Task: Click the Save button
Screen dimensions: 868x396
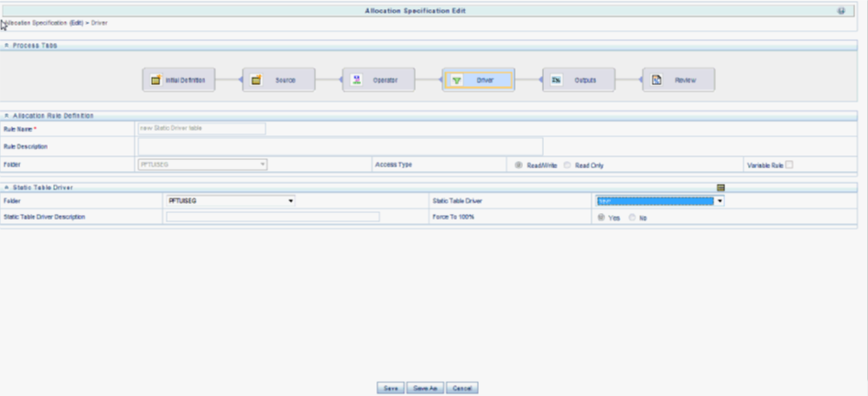Action: coord(391,389)
